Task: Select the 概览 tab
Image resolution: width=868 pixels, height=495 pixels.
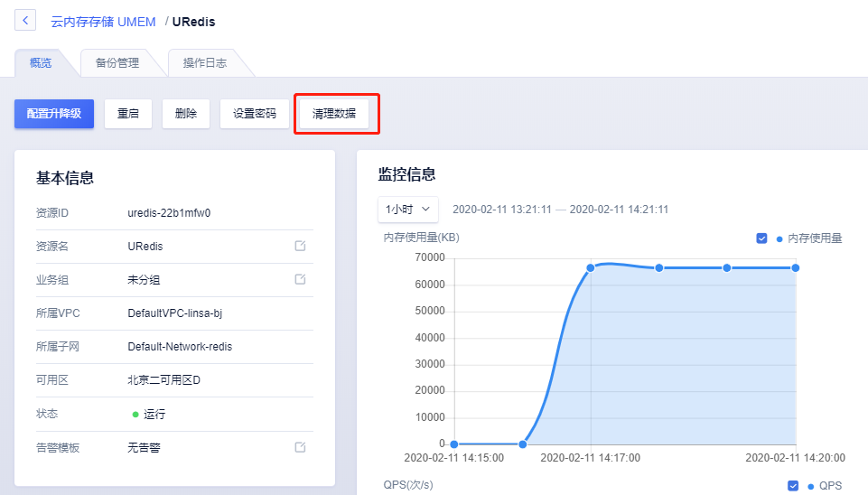Action: coord(41,63)
